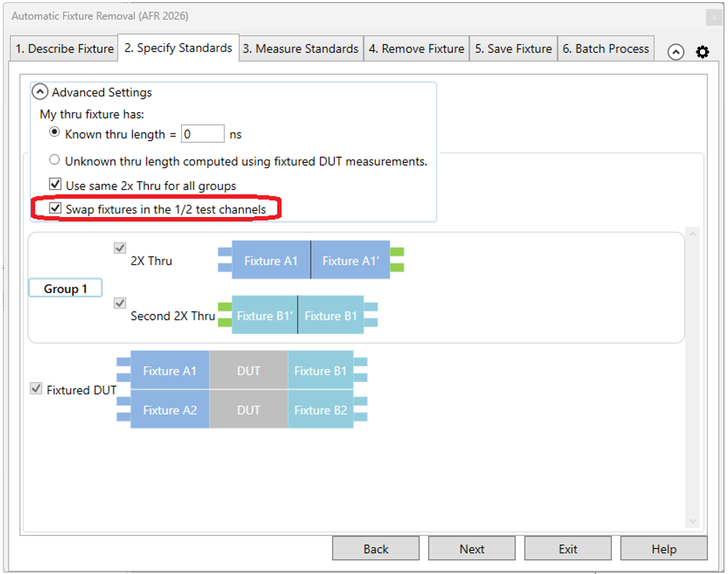The height and width of the screenshot is (574, 728).
Task: Click the Fixture A1' block in 2X Thru
Action: click(x=350, y=261)
